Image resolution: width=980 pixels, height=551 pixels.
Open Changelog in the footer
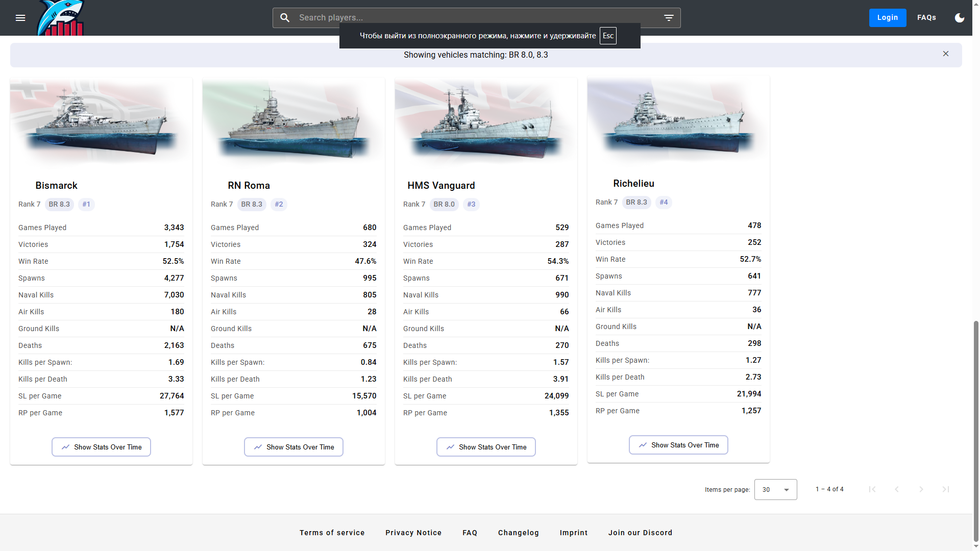[x=518, y=533]
